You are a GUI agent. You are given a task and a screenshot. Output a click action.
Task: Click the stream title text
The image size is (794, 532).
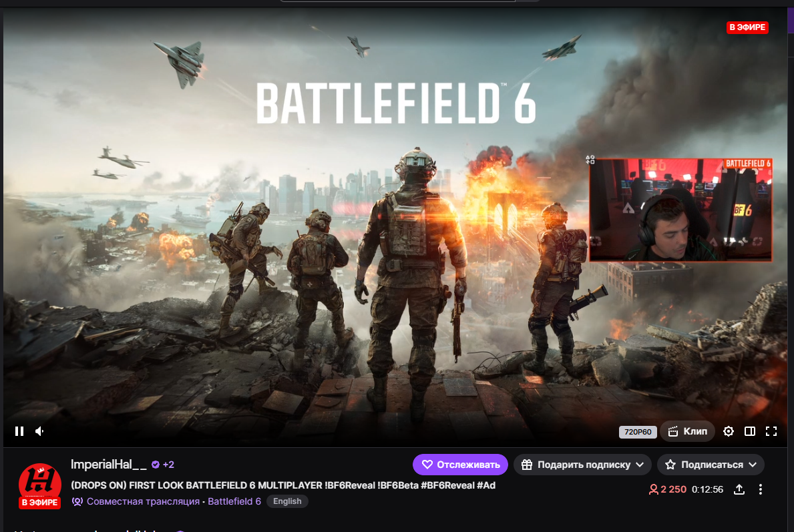click(283, 485)
